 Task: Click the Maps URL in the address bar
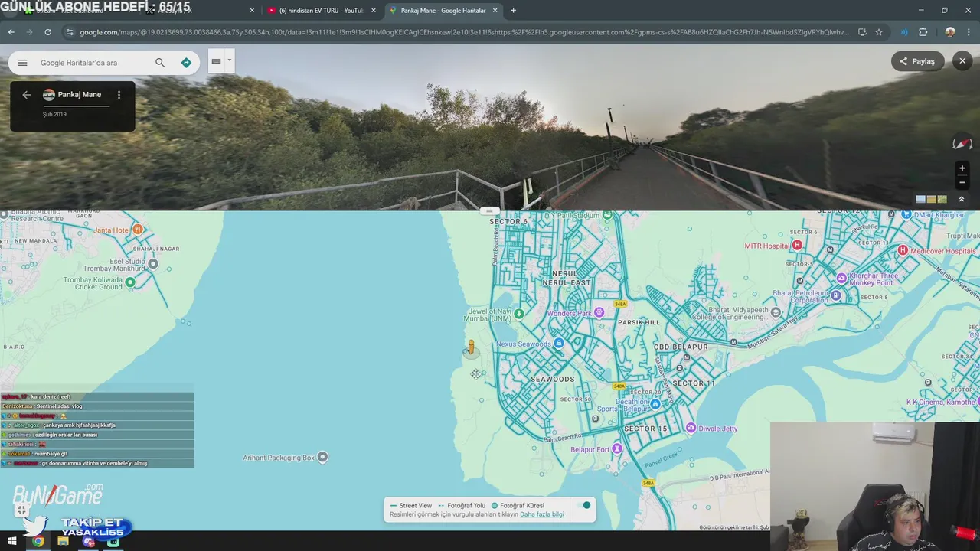point(464,32)
